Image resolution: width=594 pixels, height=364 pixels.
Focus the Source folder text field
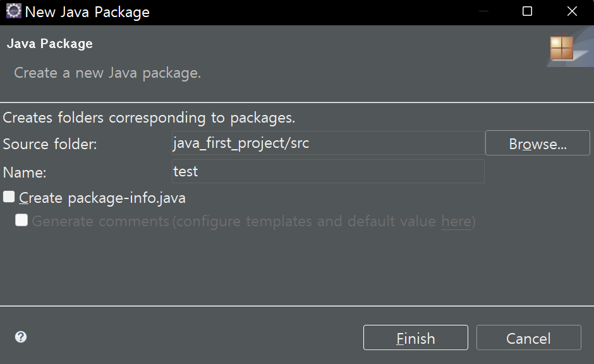(x=327, y=143)
